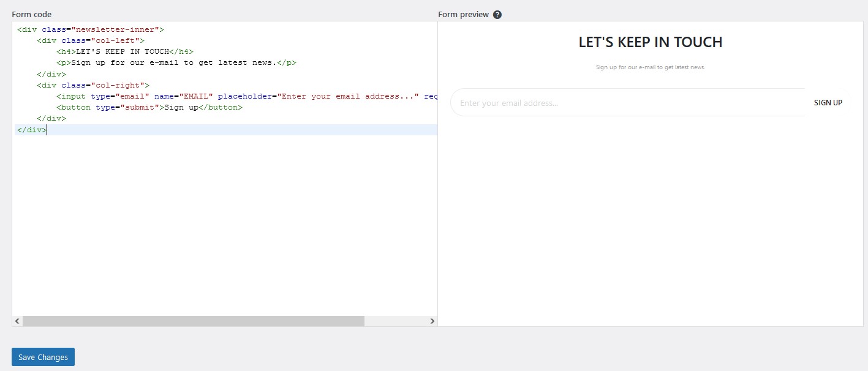Click the col-right div code line
868x371 pixels.
(x=93, y=85)
